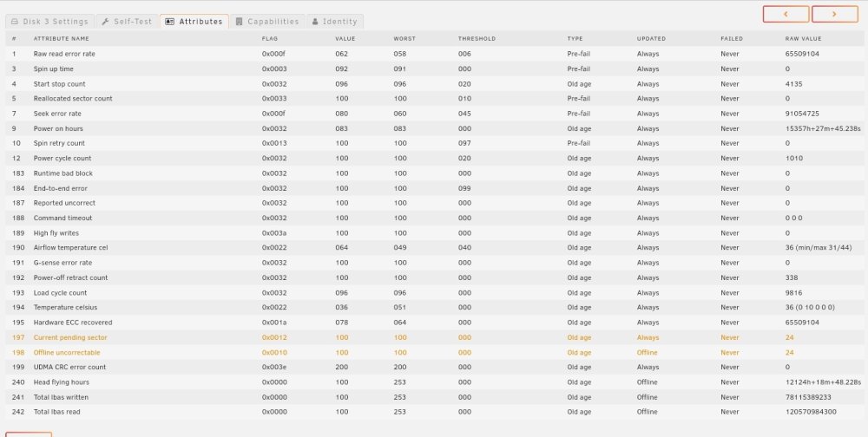
Task: Select the Power-off retract count attribute
Action: coord(70,277)
